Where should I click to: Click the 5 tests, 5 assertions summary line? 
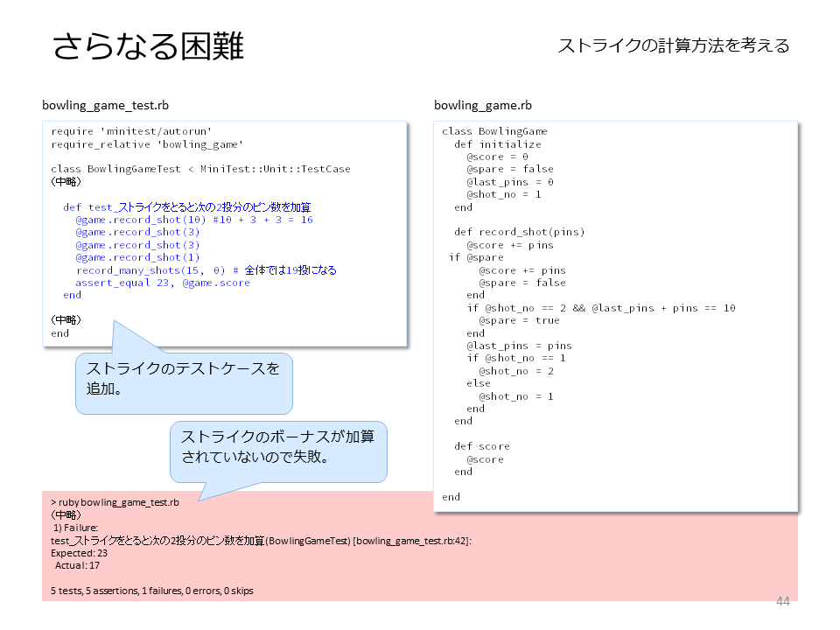click(x=152, y=591)
